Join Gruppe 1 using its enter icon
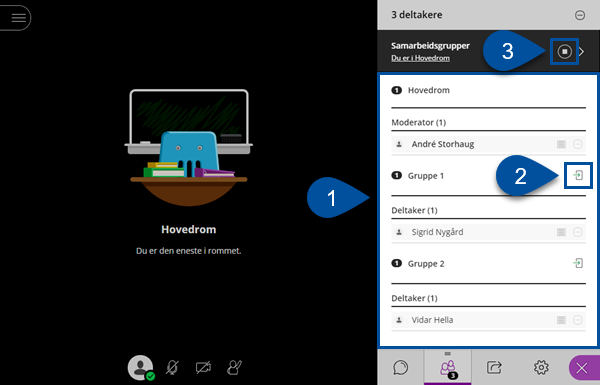Image resolution: width=600 pixels, height=385 pixels. click(x=578, y=175)
